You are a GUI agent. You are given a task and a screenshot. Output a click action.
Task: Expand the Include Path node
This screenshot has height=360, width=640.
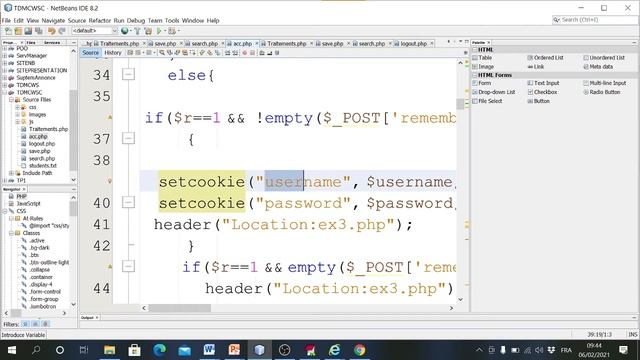pyautogui.click(x=11, y=173)
